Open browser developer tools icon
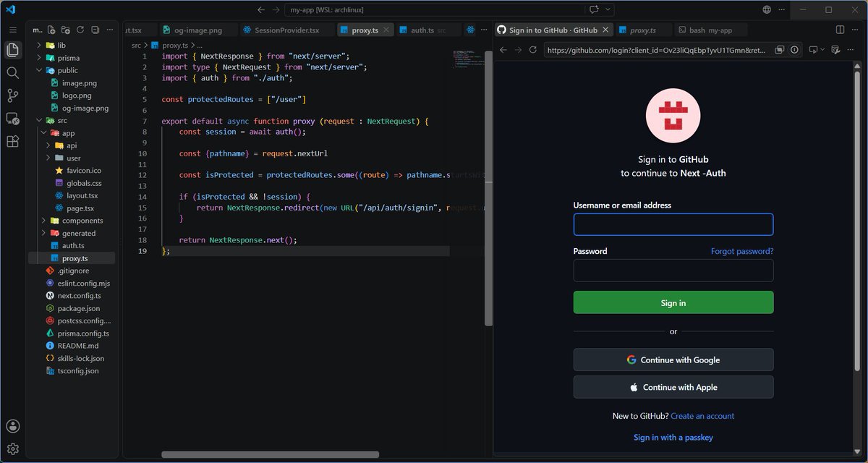Screen dimensions: 868x463 (x=837, y=50)
